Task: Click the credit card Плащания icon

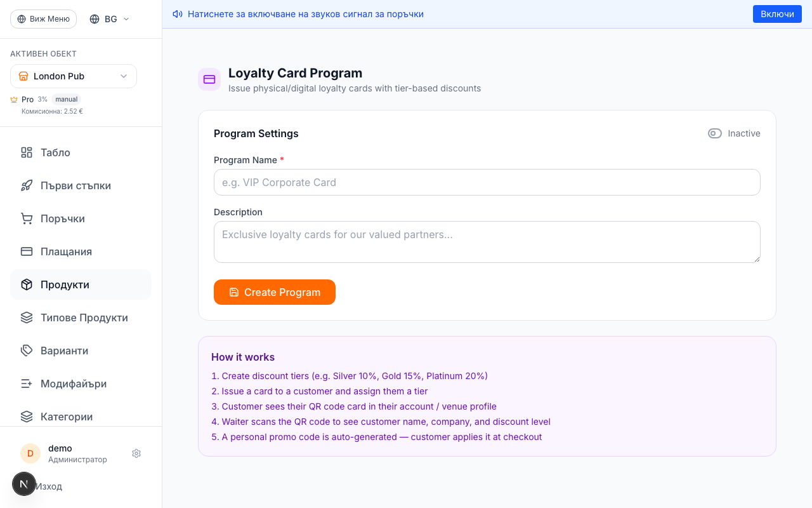Action: (x=27, y=251)
